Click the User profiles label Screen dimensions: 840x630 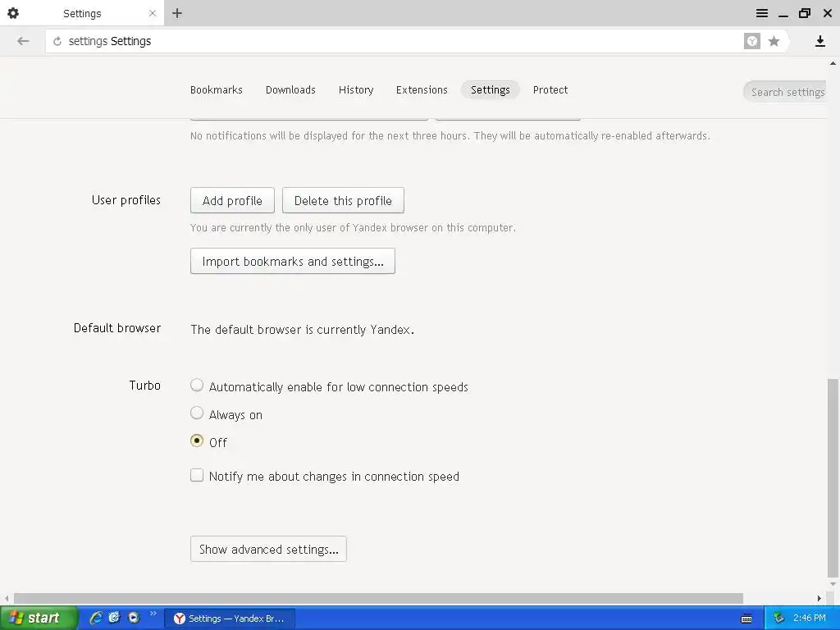tap(126, 200)
